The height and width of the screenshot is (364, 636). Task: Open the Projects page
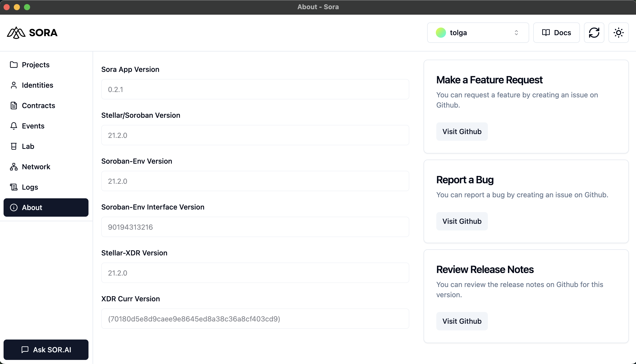(x=46, y=65)
